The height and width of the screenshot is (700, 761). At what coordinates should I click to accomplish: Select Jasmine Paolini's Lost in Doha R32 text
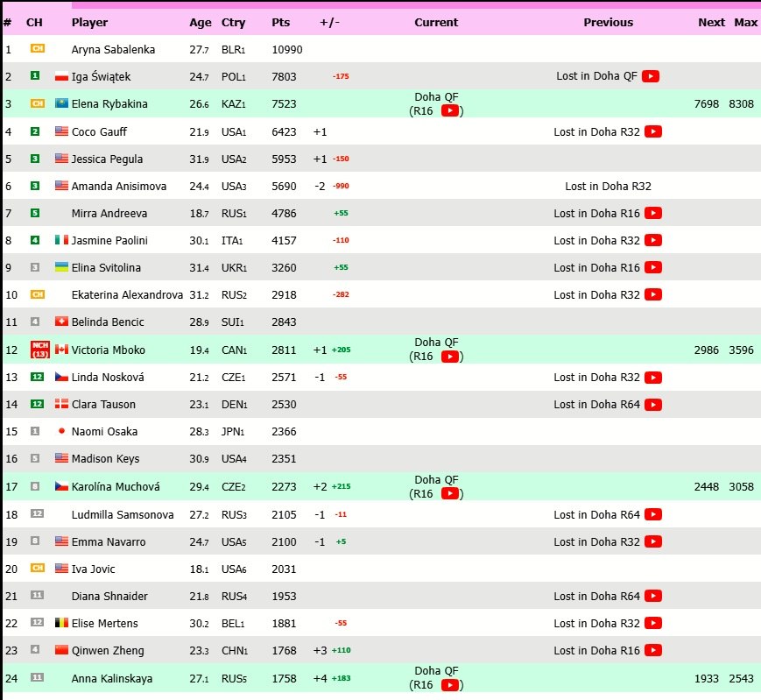597,240
